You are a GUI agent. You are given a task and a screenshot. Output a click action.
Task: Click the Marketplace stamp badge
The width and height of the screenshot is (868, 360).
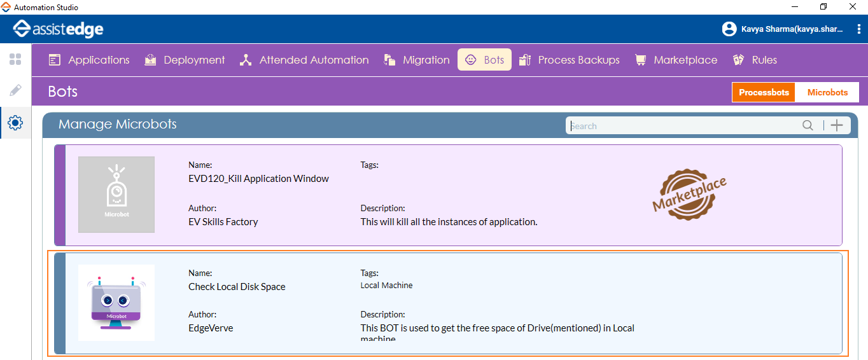click(689, 195)
